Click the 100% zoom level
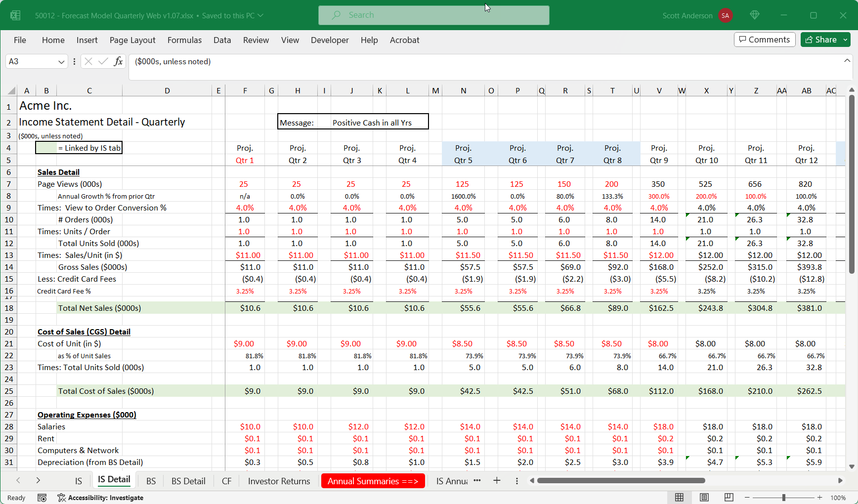The width and height of the screenshot is (858, 504). (838, 498)
